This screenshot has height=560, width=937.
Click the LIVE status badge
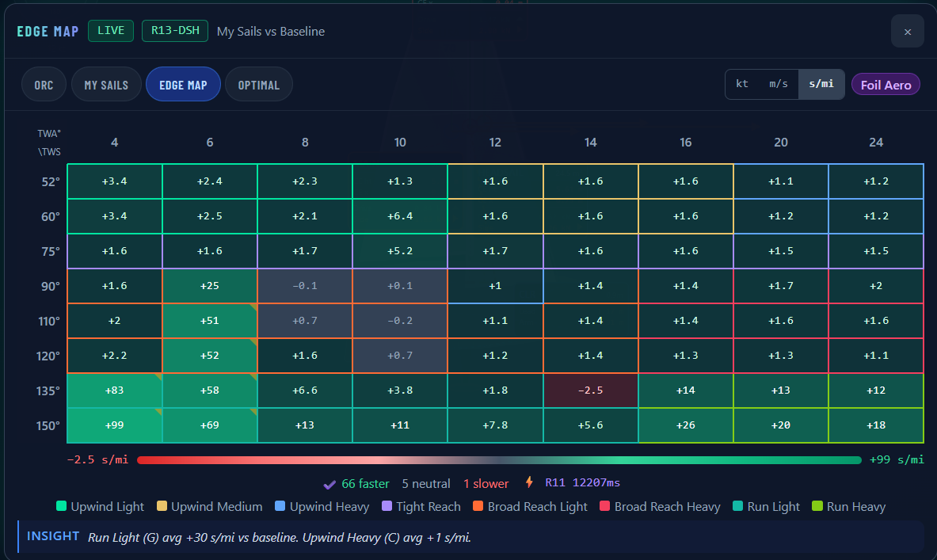(111, 30)
